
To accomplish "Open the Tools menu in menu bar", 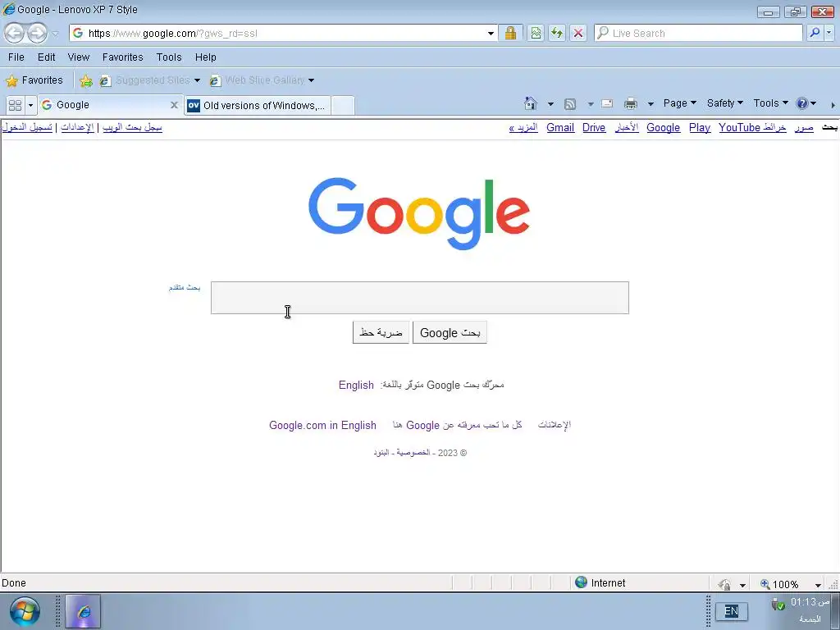I will 169,57.
